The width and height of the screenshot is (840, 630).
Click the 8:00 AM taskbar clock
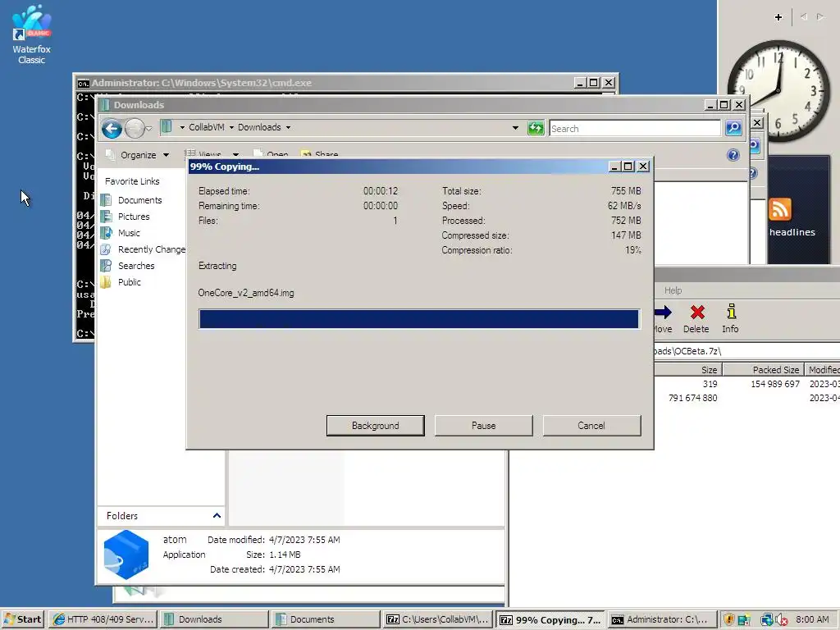click(x=812, y=619)
